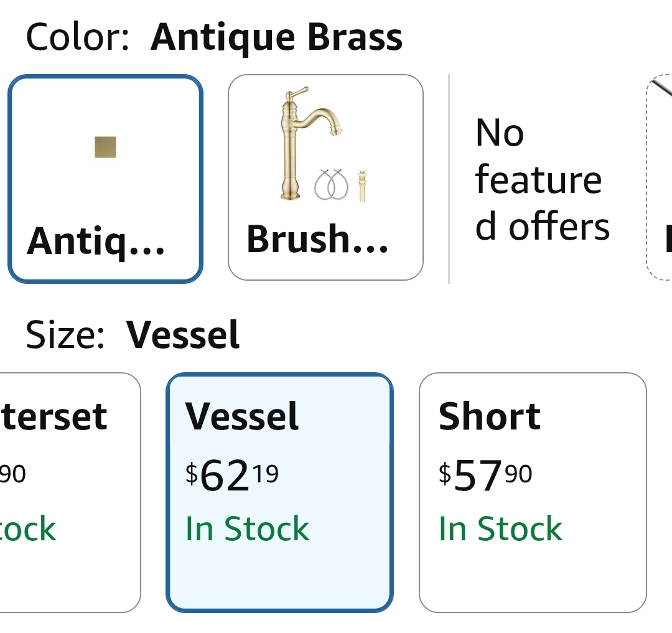Choose the Brushed gold faucet thumbnail

point(311,143)
